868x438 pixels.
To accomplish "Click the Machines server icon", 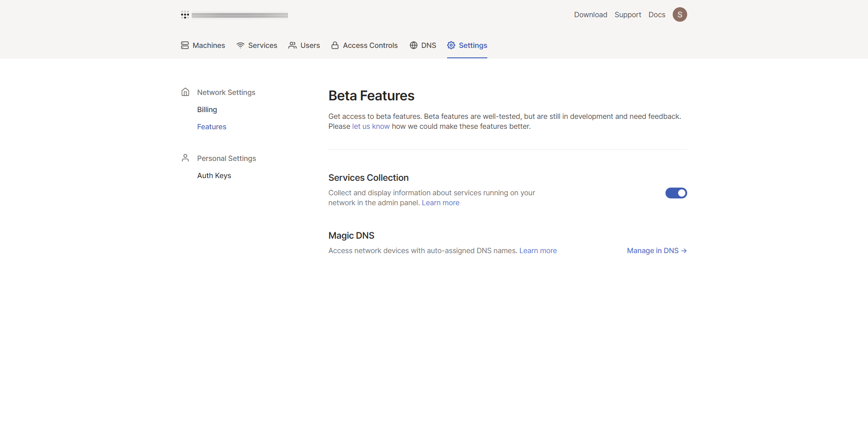I will pos(185,45).
